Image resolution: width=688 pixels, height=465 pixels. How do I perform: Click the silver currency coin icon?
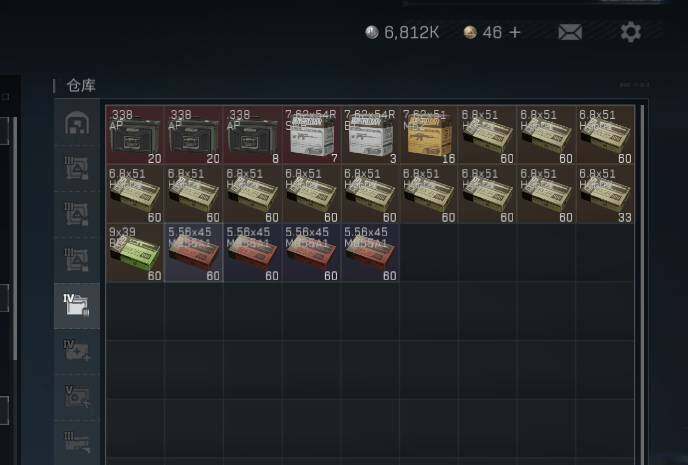(x=372, y=32)
